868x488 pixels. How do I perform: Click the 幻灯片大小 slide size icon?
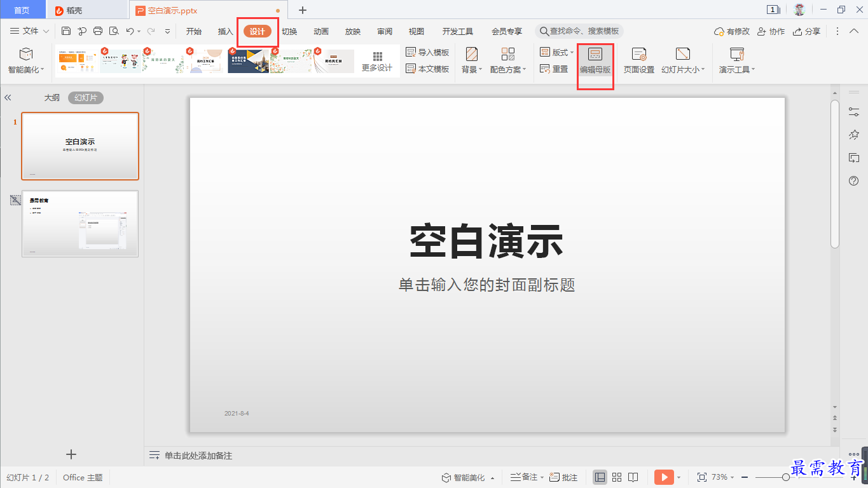click(683, 53)
